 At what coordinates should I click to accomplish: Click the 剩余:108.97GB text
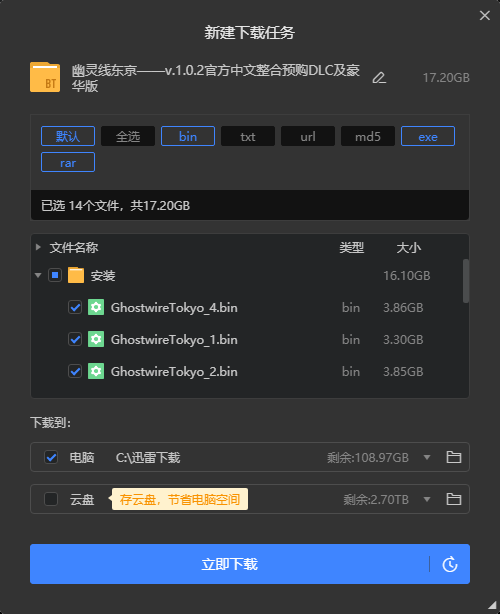point(368,457)
